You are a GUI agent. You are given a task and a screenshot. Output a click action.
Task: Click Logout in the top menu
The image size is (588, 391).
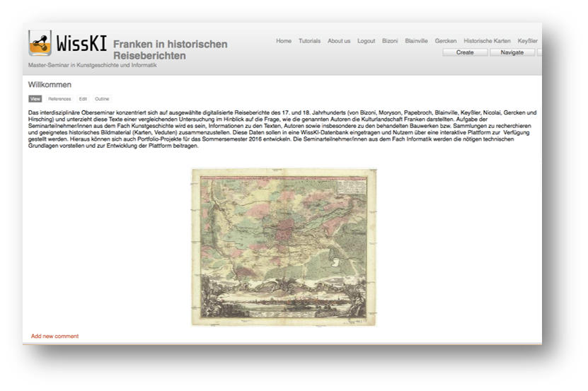pos(366,41)
